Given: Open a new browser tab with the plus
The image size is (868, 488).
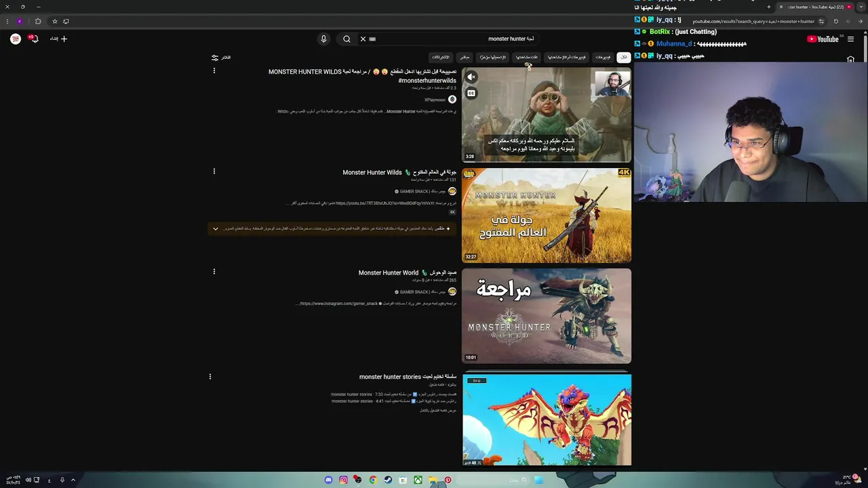Looking at the screenshot, I should click(768, 7).
